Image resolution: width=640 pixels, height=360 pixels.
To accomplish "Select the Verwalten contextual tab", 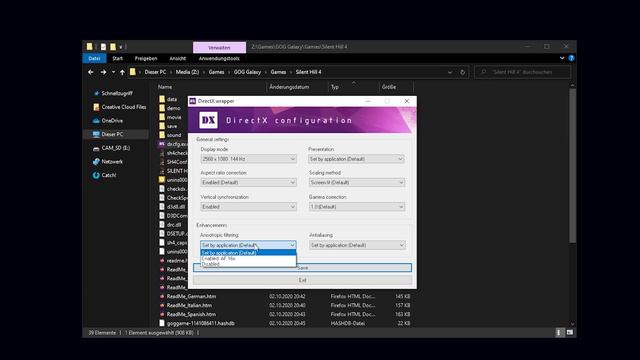I will 219,47.
